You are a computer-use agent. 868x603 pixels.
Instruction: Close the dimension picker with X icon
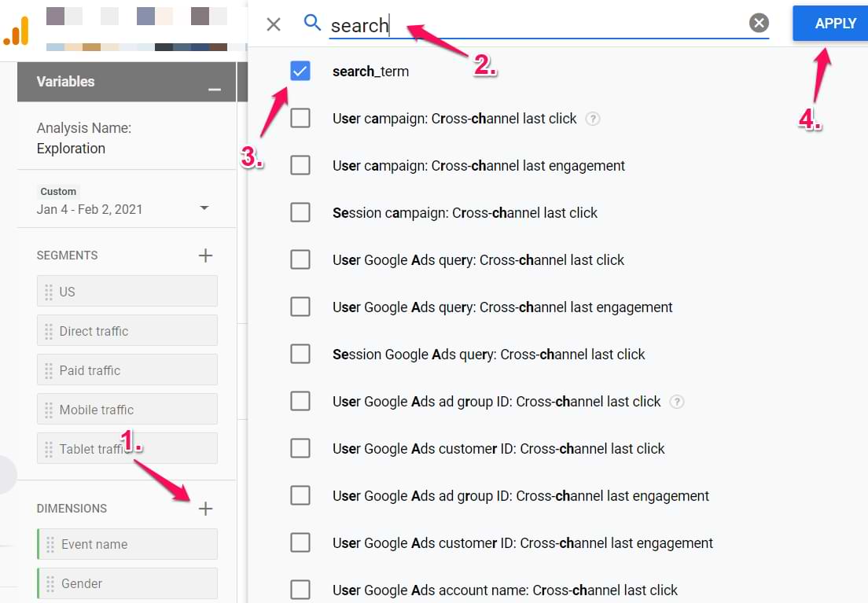pos(274,24)
